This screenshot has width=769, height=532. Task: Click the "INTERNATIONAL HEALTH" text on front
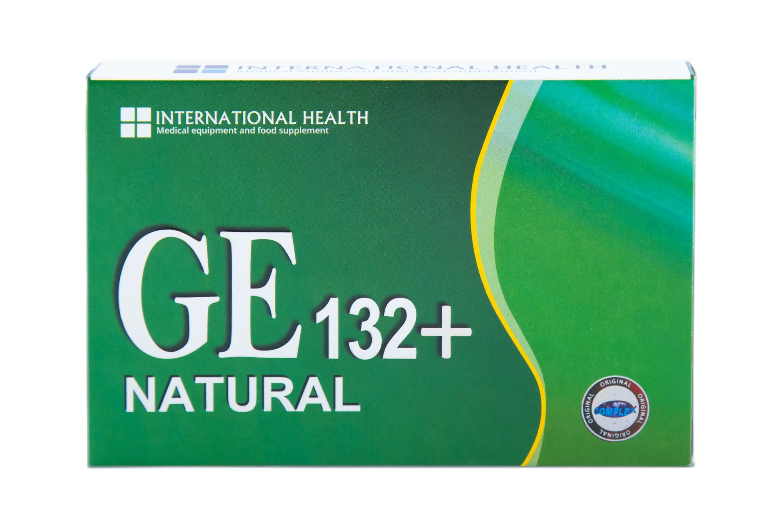(x=262, y=118)
